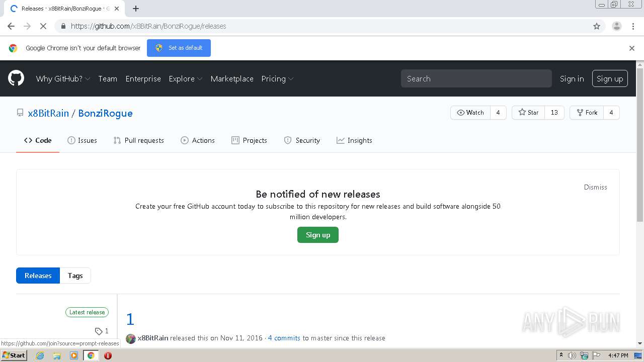Open media player taskbar icon
Viewport: 644px width, 362px height.
click(74, 355)
